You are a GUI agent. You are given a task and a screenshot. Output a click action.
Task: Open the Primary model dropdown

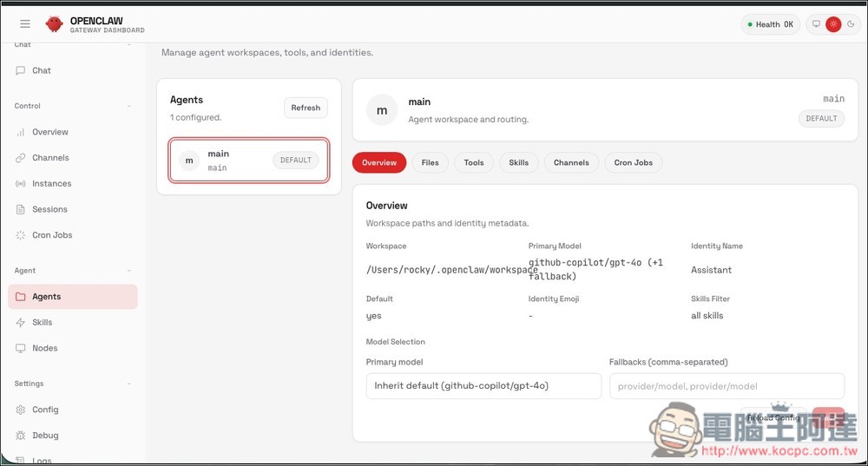coord(483,386)
